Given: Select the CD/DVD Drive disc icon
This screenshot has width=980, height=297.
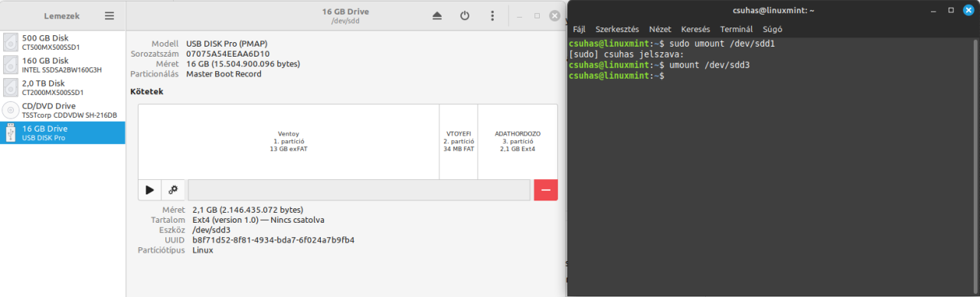Looking at the screenshot, I should coord(11,110).
